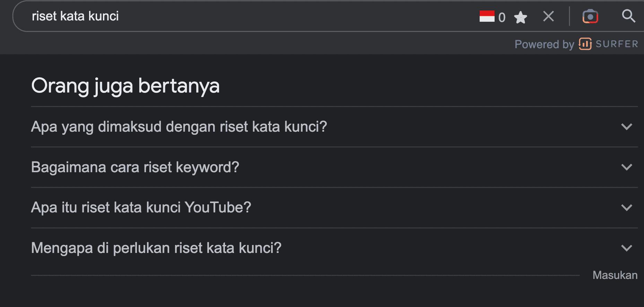Clear the search query with X icon
644x307 pixels.
pyautogui.click(x=548, y=16)
